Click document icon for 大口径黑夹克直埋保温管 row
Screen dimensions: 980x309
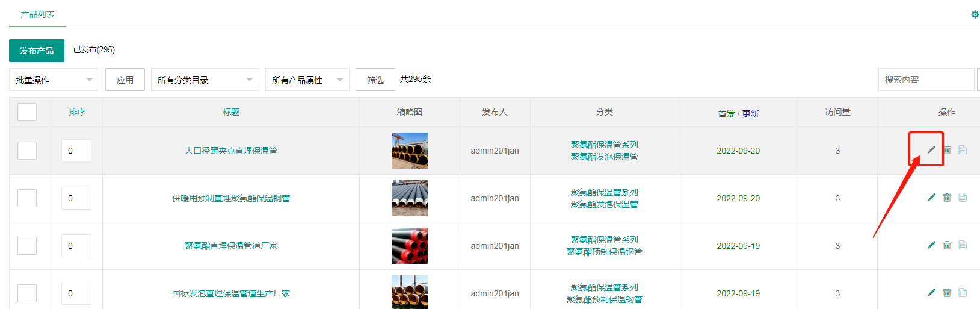click(x=963, y=150)
